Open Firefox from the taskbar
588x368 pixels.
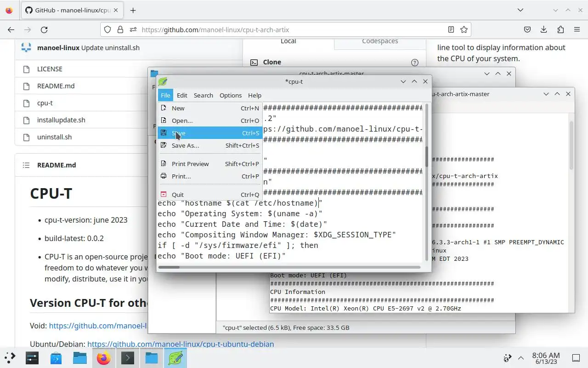point(104,357)
